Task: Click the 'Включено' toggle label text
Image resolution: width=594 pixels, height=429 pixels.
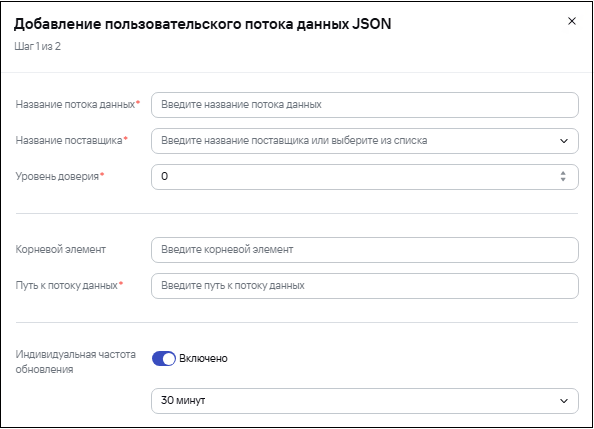Action: [203, 359]
